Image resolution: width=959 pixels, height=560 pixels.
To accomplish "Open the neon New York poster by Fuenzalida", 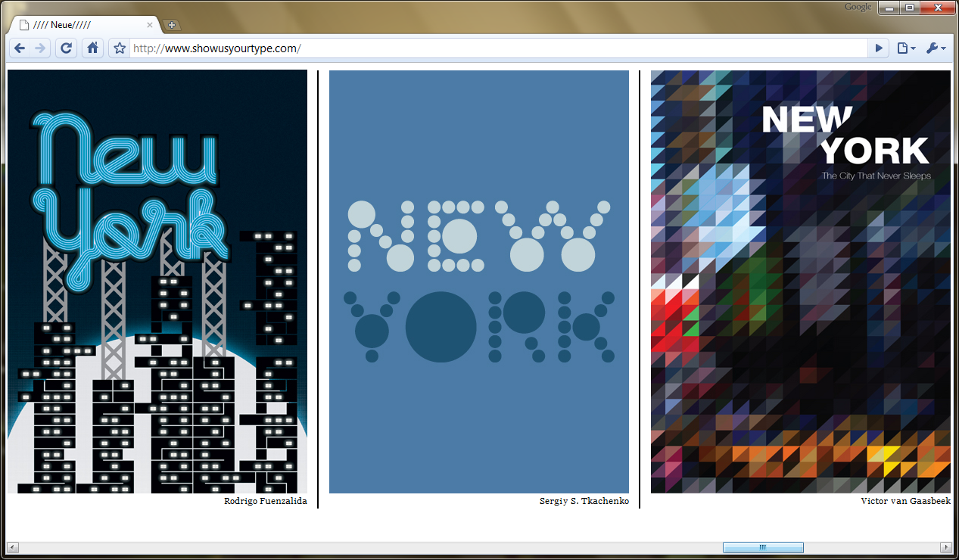I will coord(157,282).
